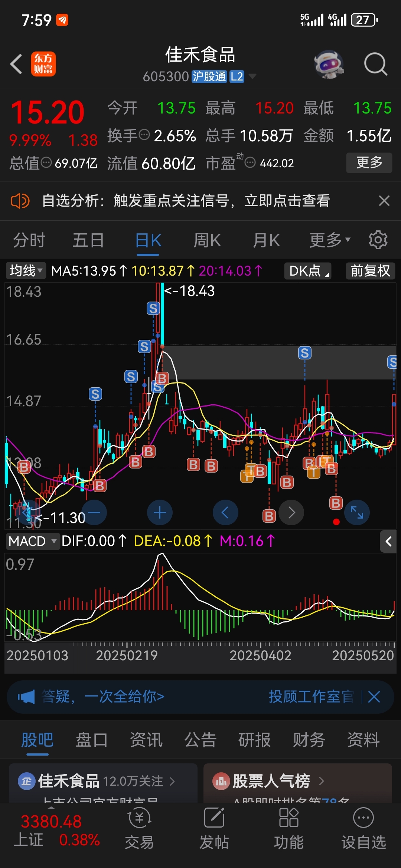401x868 pixels.
Task: Tap the orange speaker announcement icon
Action: [x=20, y=201]
